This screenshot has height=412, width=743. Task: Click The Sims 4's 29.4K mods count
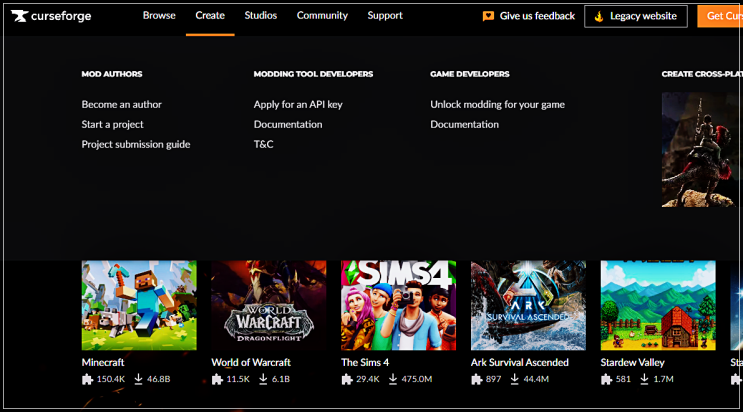coord(368,379)
